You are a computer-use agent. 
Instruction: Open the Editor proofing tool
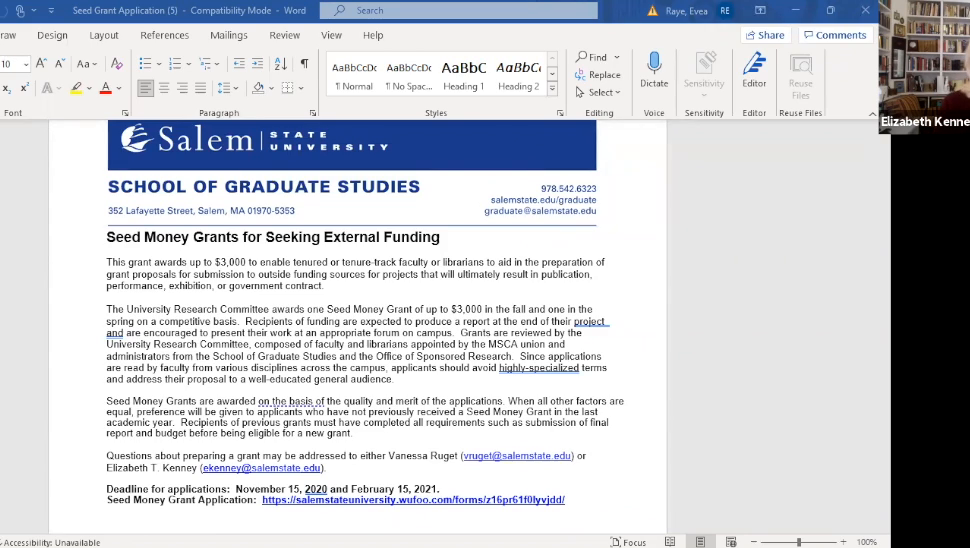[x=754, y=70]
